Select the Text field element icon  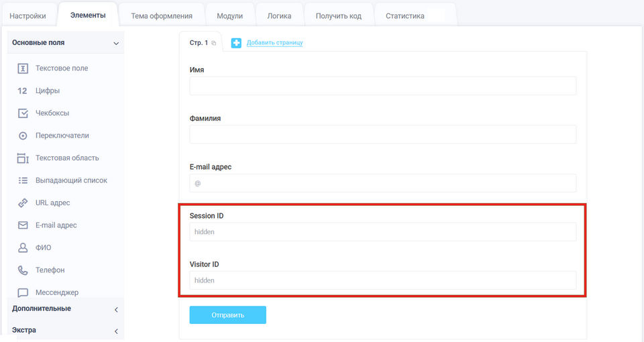(23, 68)
